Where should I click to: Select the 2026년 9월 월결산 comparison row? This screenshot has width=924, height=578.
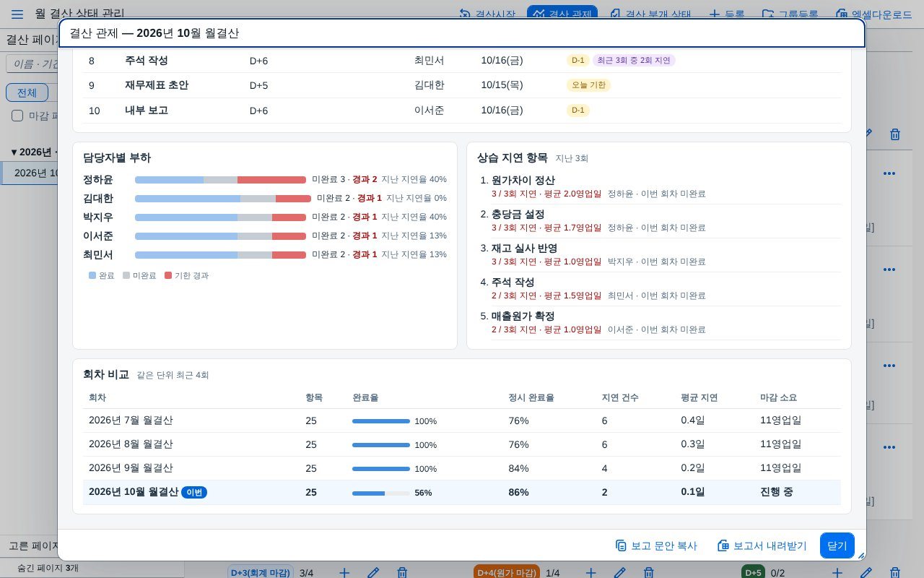click(462, 468)
